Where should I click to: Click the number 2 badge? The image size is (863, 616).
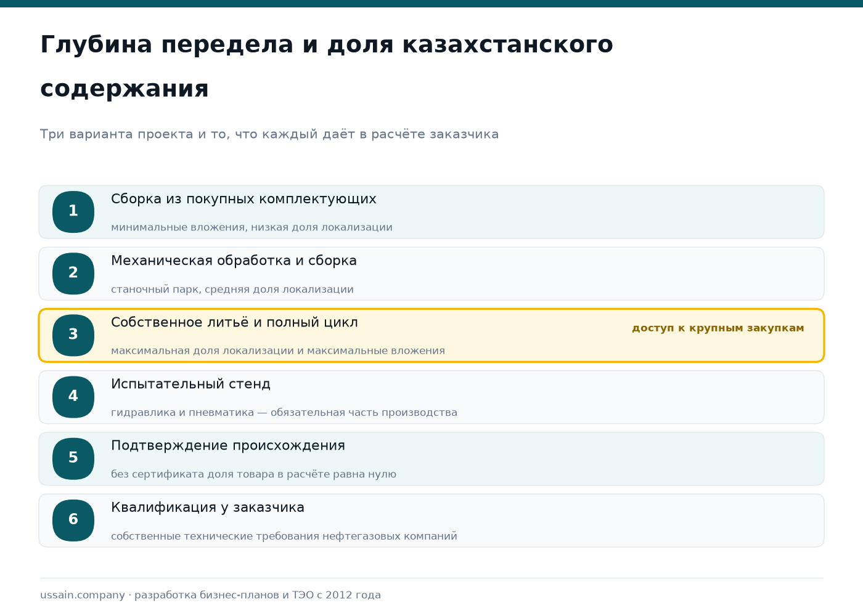pyautogui.click(x=73, y=274)
